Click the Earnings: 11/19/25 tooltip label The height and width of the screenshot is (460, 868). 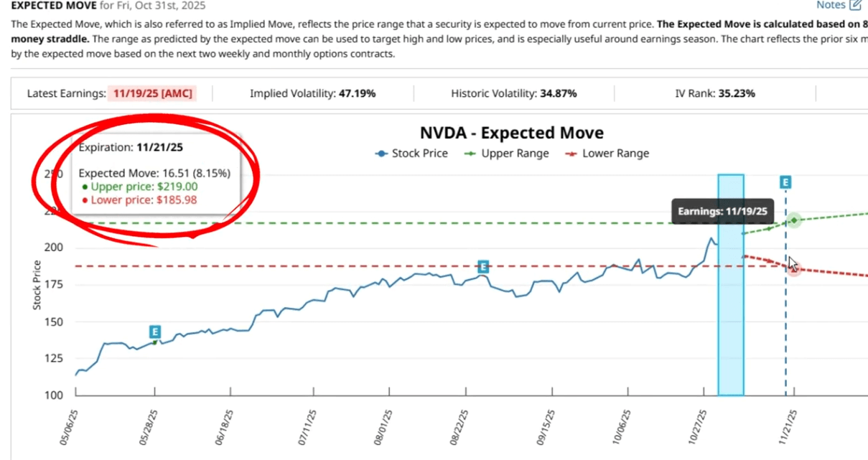tap(722, 211)
